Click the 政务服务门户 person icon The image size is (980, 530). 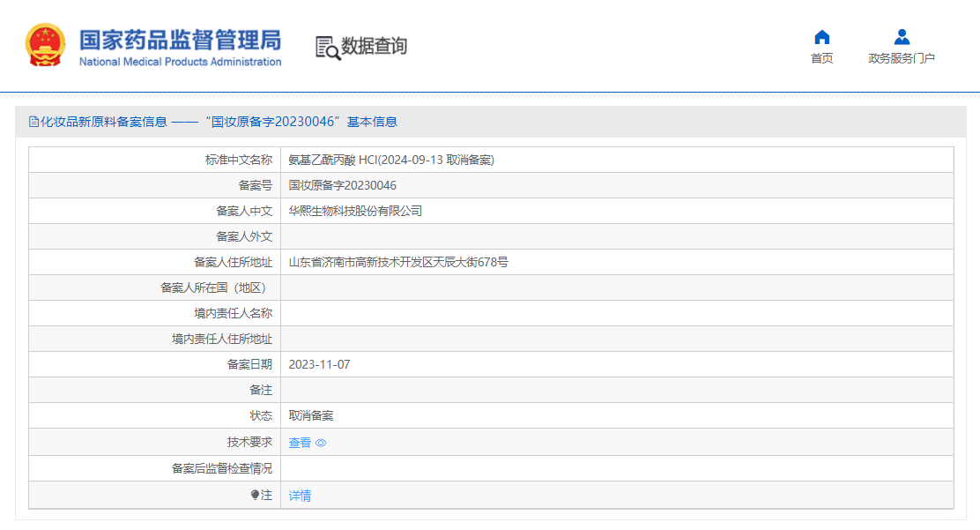click(x=901, y=37)
